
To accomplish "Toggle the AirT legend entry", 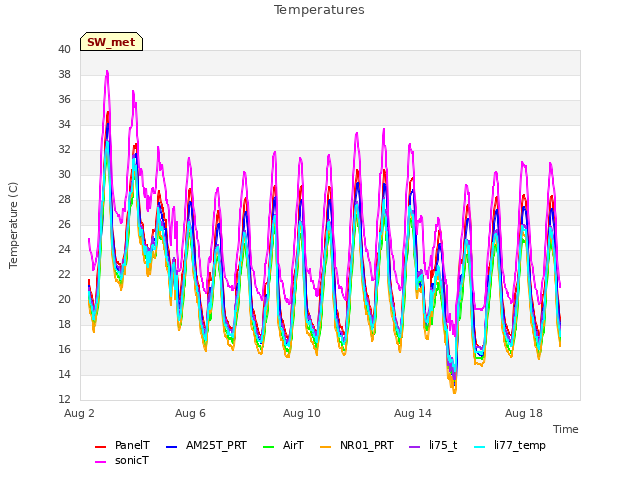I will coord(283,445).
